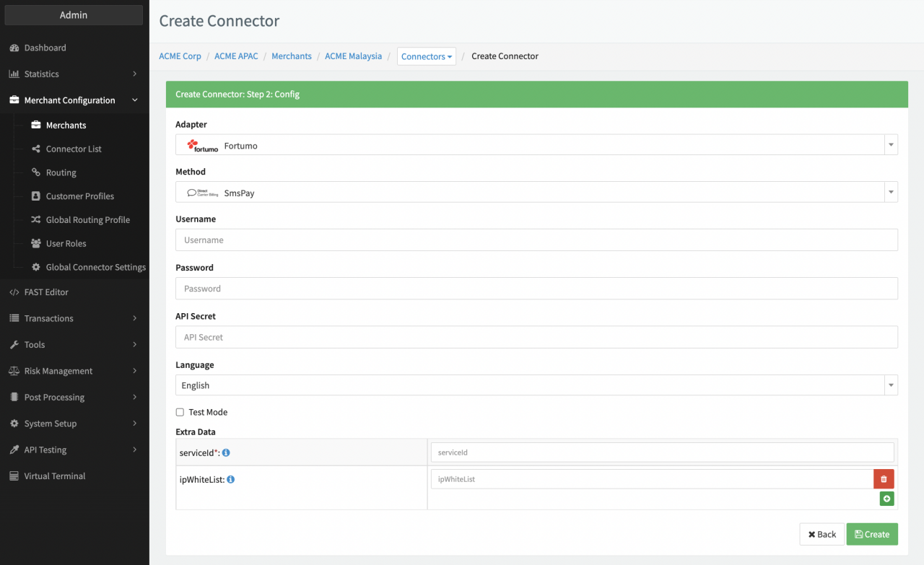Expand the Connectors breadcrumb dropdown
924x565 pixels.
(x=427, y=56)
